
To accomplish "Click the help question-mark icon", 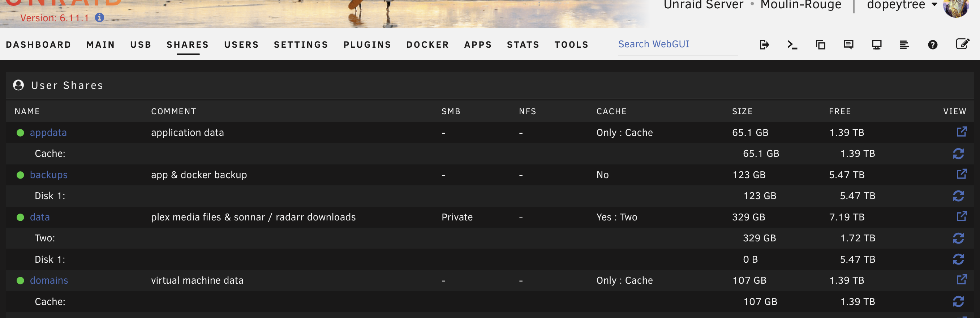I will click(932, 44).
